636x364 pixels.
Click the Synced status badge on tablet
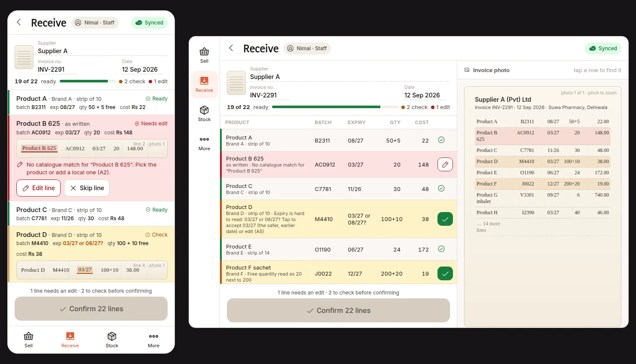(x=603, y=49)
